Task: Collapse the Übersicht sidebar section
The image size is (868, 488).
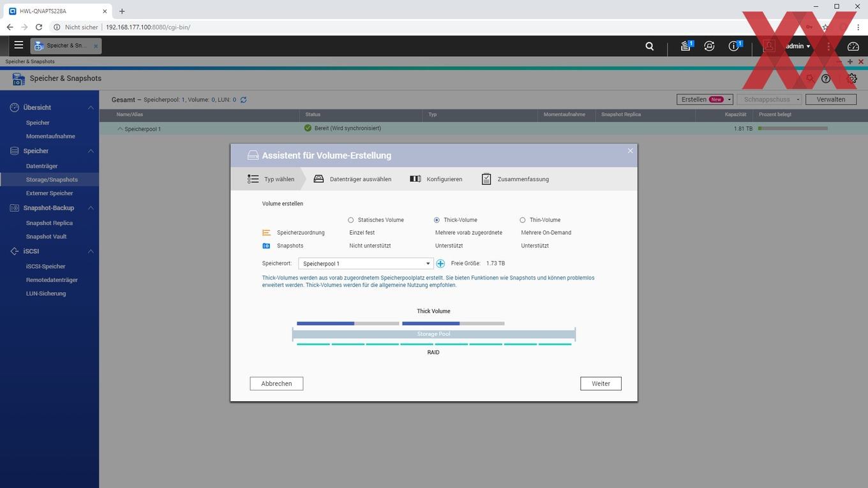Action: tap(91, 107)
